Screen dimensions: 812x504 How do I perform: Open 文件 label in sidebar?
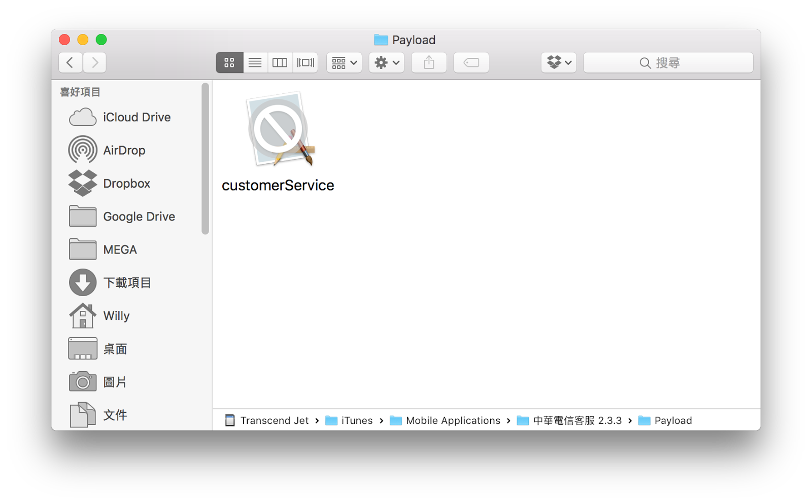click(x=115, y=415)
